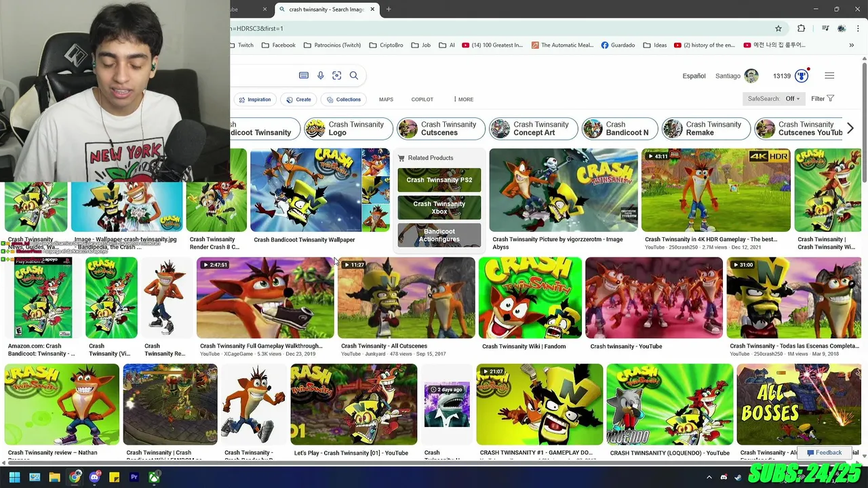868x488 pixels.
Task: Show more bookmarks with the chevron
Action: pyautogui.click(x=852, y=45)
